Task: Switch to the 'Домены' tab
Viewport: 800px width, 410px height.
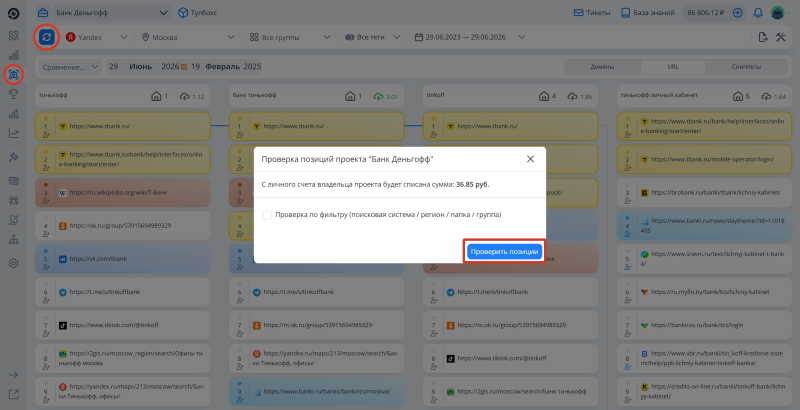Action: (602, 67)
